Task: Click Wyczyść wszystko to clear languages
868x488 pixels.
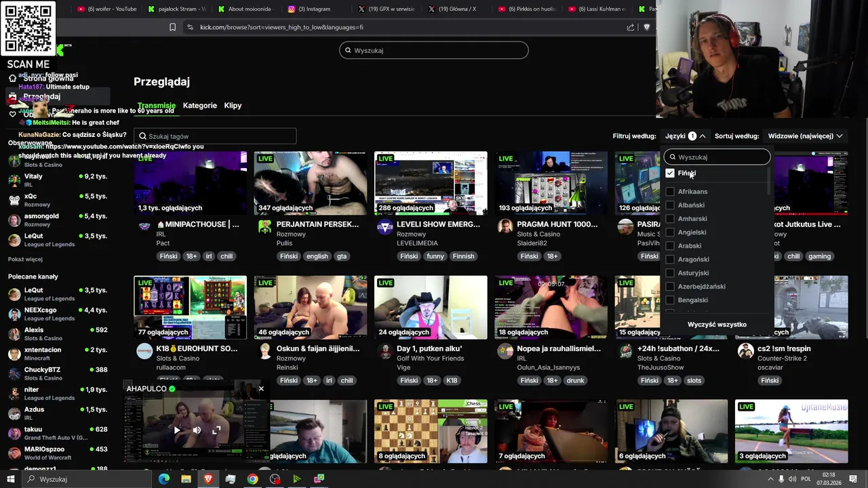Action: pyautogui.click(x=717, y=325)
